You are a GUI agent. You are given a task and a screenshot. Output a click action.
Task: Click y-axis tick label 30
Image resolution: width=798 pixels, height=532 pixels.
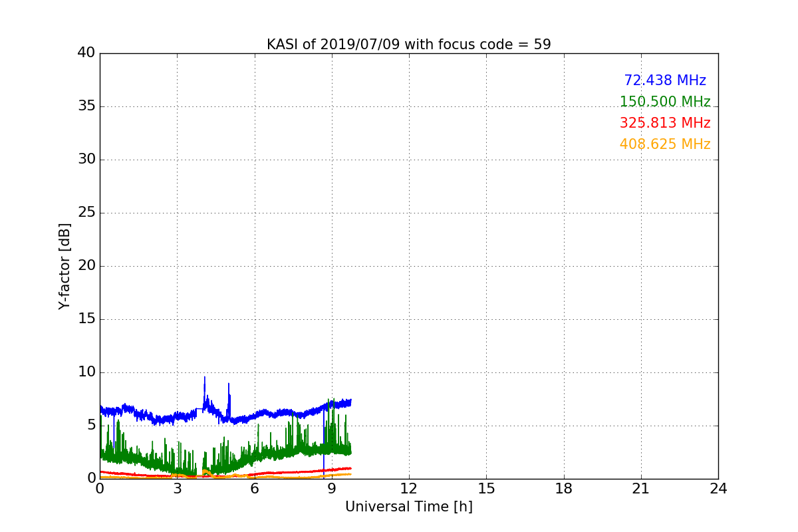86,160
